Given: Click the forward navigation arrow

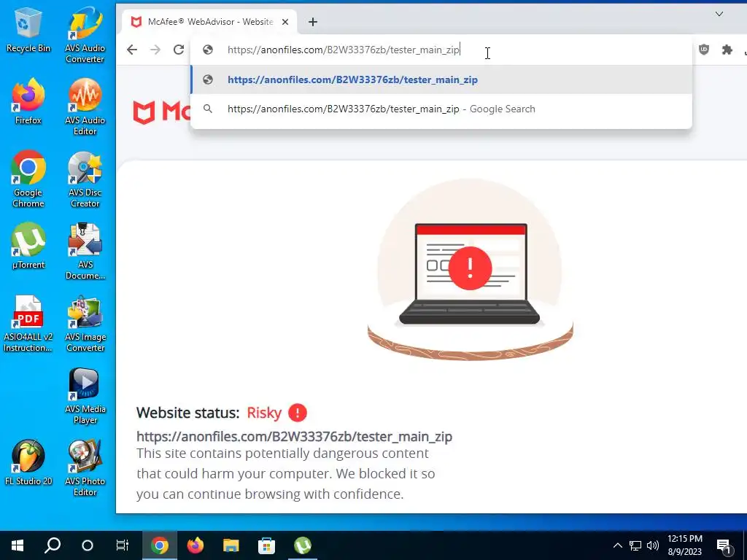Looking at the screenshot, I should [x=155, y=50].
